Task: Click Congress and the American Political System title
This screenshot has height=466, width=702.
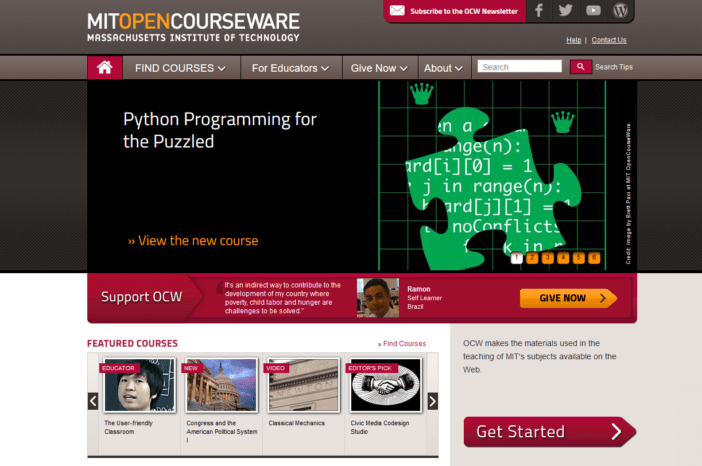Action: (222, 432)
